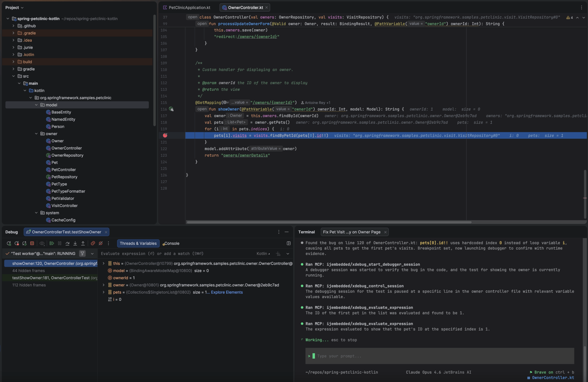Click the Evaluate expression input field
588x382 pixels.
173,254
